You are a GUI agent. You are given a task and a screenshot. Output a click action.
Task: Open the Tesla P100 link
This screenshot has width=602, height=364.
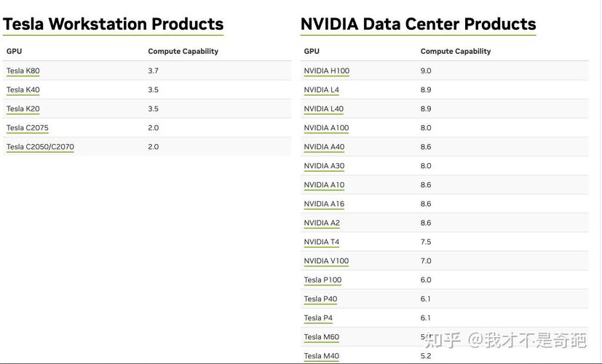[322, 280]
